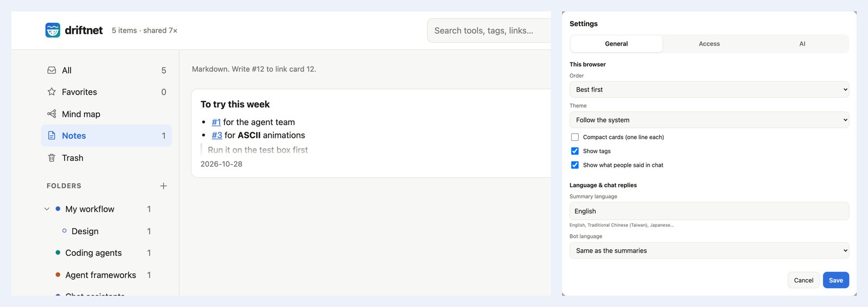Viewport: 868px width, 307px height.
Task: Open the Trash bin icon
Action: [x=52, y=158]
